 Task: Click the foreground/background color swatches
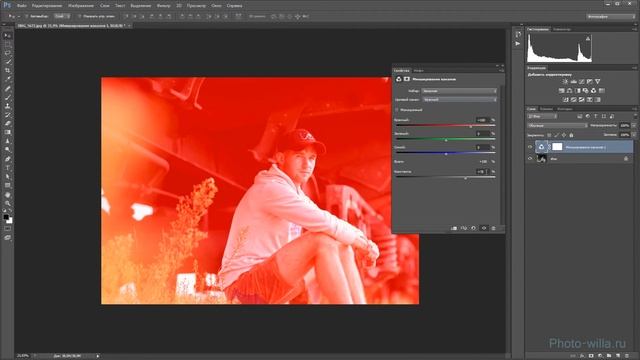point(8,219)
